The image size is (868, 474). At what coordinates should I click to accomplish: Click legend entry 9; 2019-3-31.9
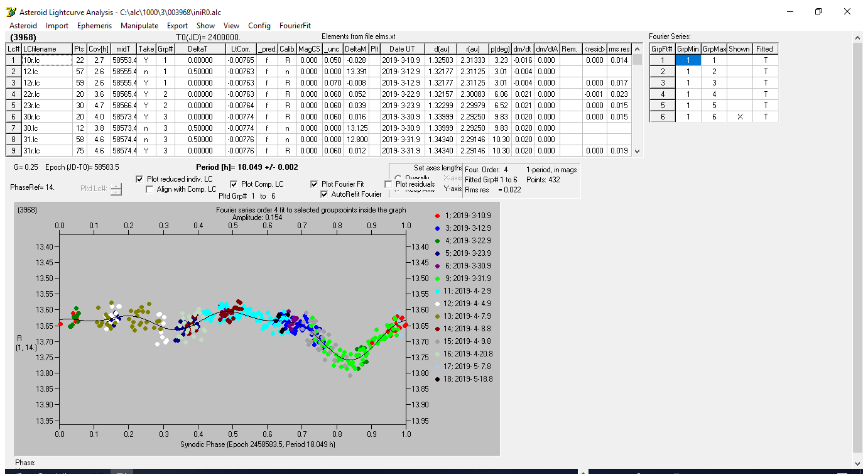pos(468,278)
